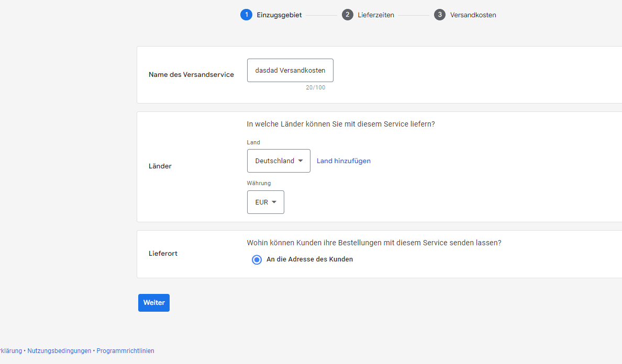The image size is (622, 364).
Task: Click the arrow beside Deutschland
Action: click(301, 161)
